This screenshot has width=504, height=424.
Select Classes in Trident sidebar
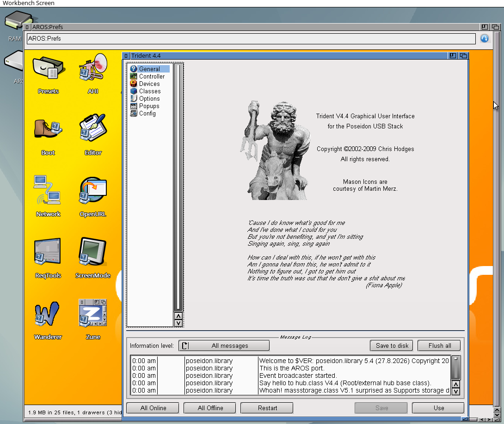pos(149,91)
